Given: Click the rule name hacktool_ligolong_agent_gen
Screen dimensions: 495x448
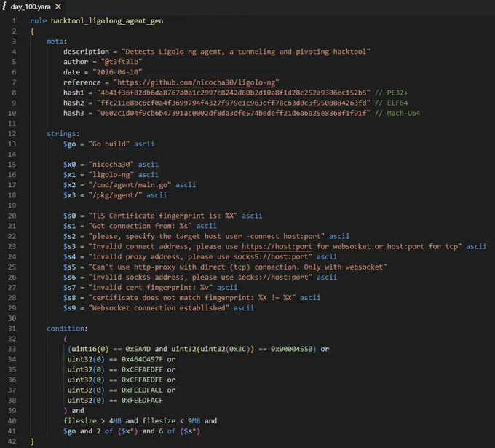Looking at the screenshot, I should point(107,21).
